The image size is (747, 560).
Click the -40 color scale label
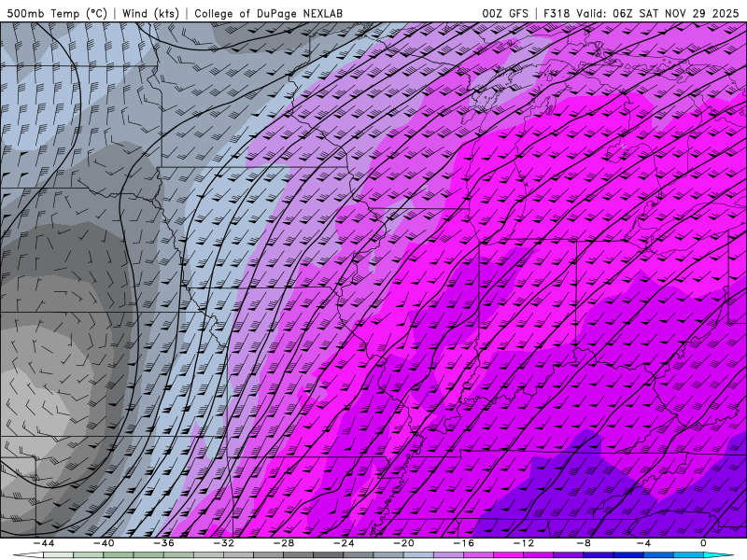[104, 543]
